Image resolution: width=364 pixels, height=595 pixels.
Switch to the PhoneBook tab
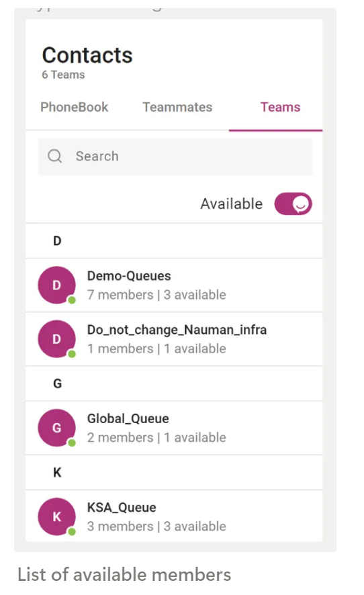[x=75, y=107]
